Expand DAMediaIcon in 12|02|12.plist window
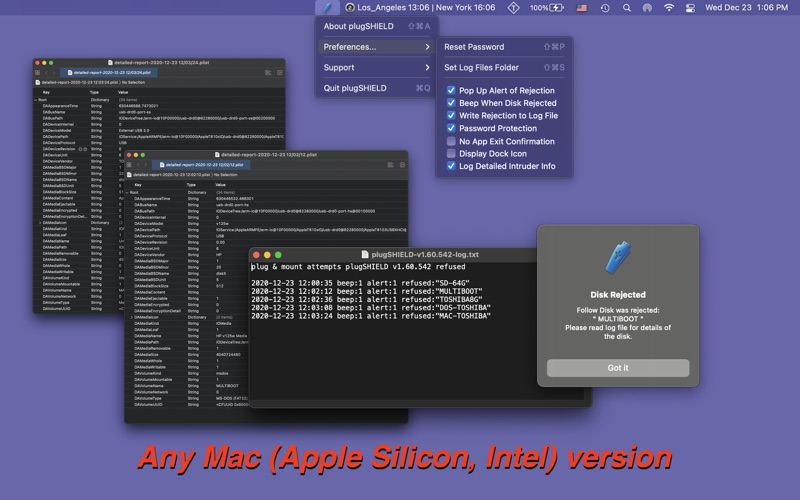The height and width of the screenshot is (500, 800). coord(132,317)
